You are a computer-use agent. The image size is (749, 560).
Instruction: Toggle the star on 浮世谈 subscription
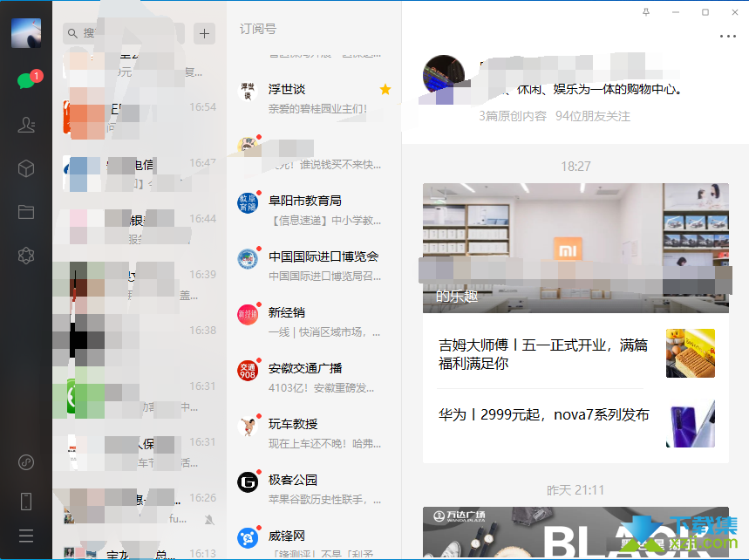click(385, 90)
